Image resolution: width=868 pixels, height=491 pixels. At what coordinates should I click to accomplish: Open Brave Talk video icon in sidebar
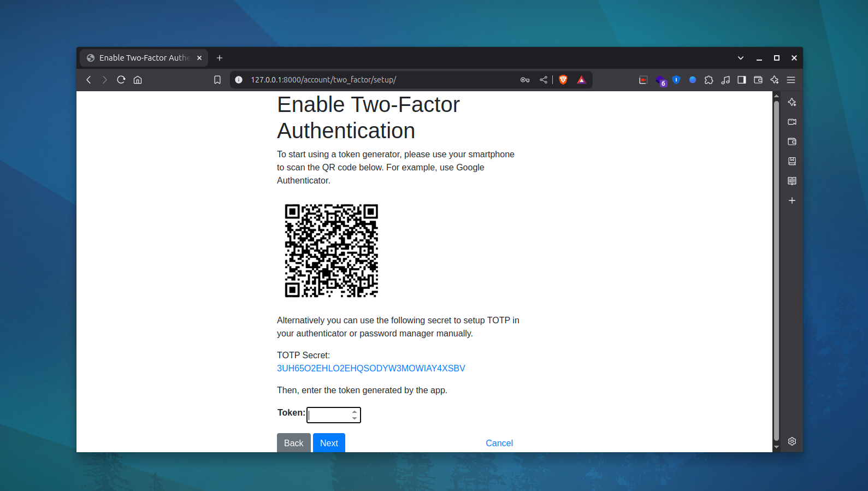(x=792, y=122)
